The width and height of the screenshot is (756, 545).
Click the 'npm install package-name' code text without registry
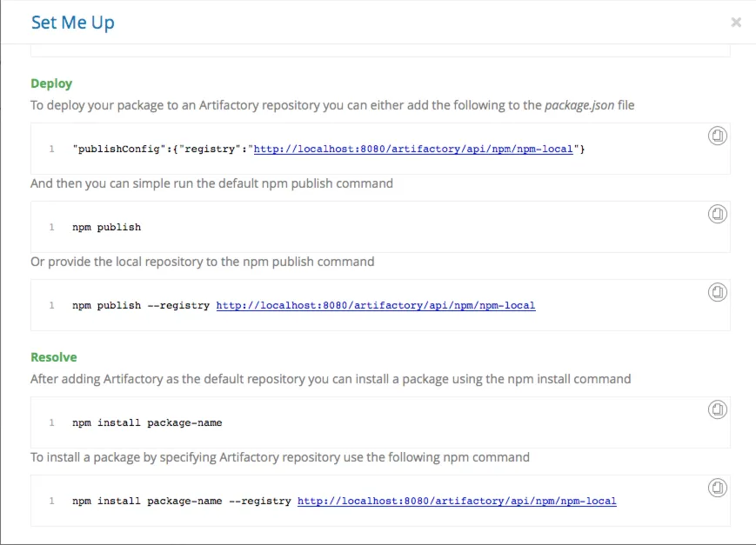click(147, 423)
